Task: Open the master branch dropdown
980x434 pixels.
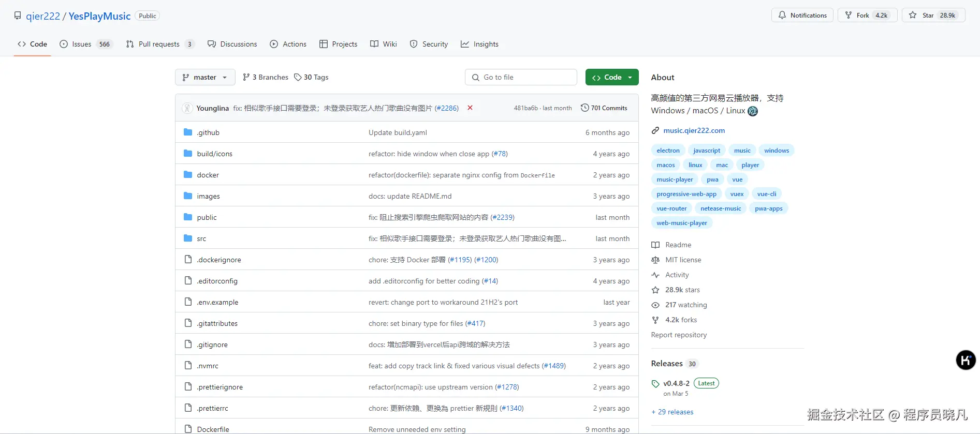Action: click(x=205, y=77)
